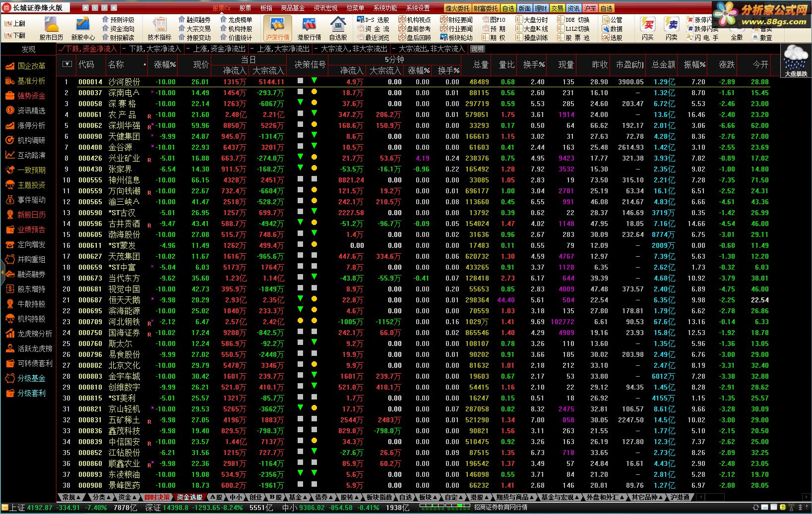Image resolution: width=812 pixels, height=514 pixels.
Task: Click the 闪卖 flash sell icon
Action: coord(672,28)
